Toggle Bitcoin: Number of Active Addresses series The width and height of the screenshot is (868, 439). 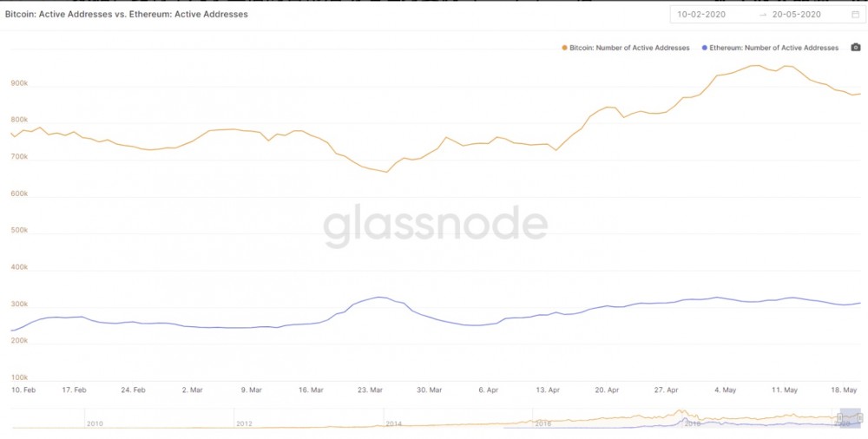[630, 48]
